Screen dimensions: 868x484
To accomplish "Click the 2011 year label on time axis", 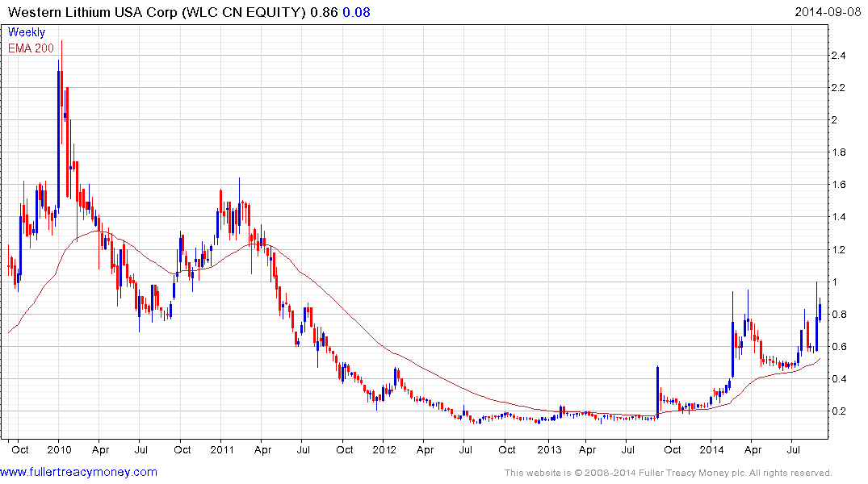I will [222, 449].
